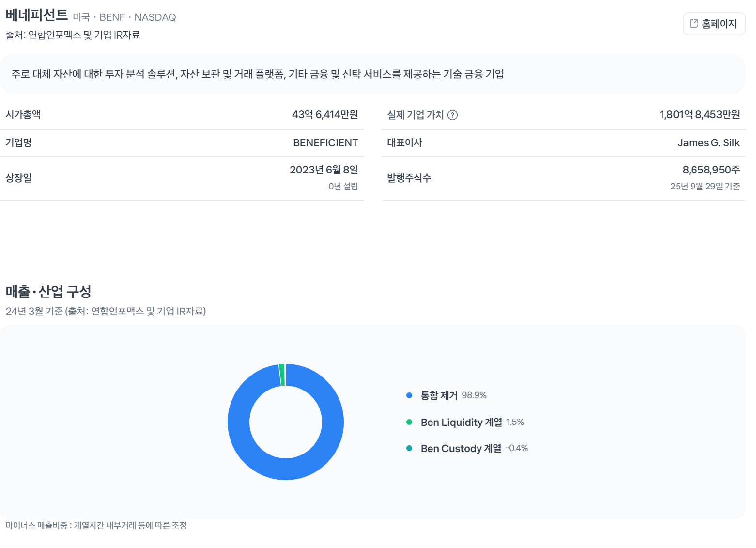Click the listing date 2023년 6월 8일
Image resolution: width=756 pixels, height=548 pixels.
pos(324,170)
